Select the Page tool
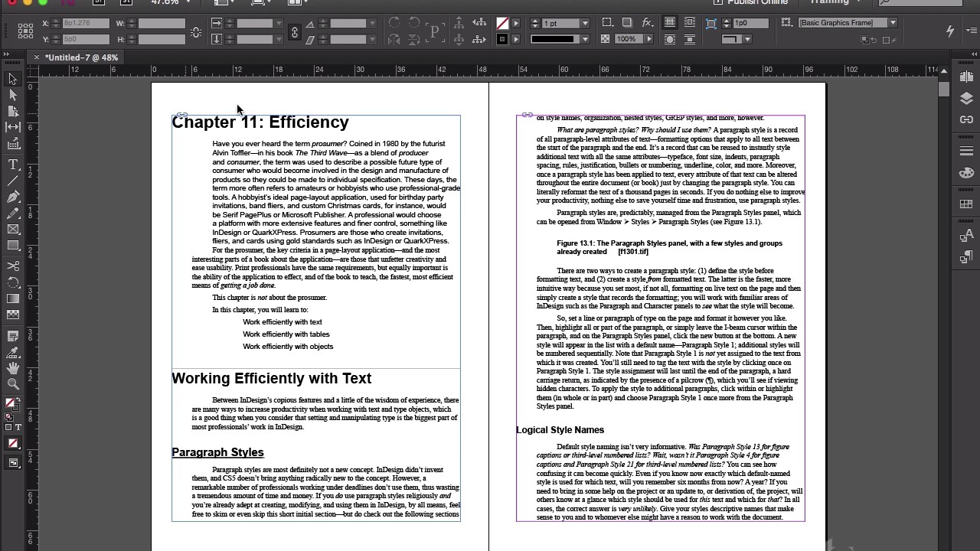 pos(13,111)
